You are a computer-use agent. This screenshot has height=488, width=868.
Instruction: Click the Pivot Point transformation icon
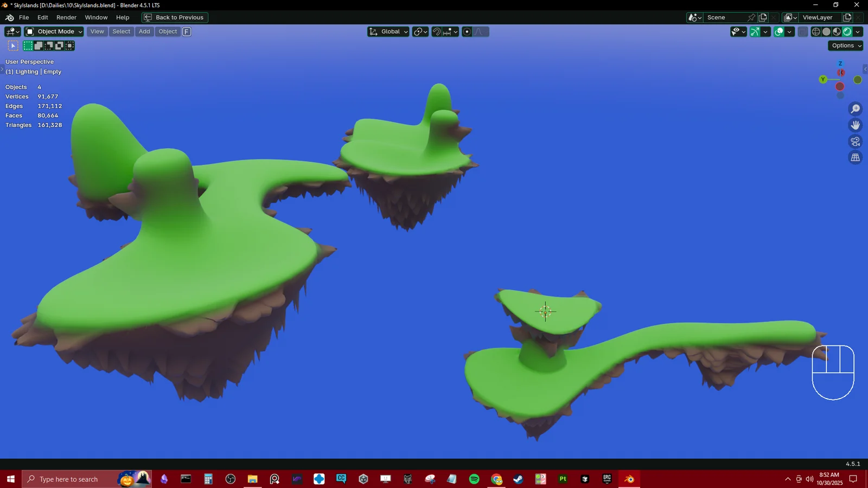coord(418,31)
